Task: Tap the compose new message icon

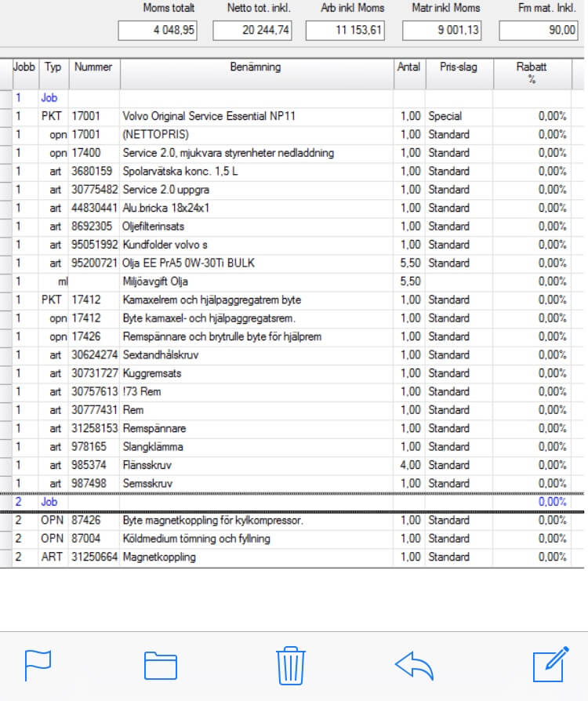Action: [x=549, y=666]
